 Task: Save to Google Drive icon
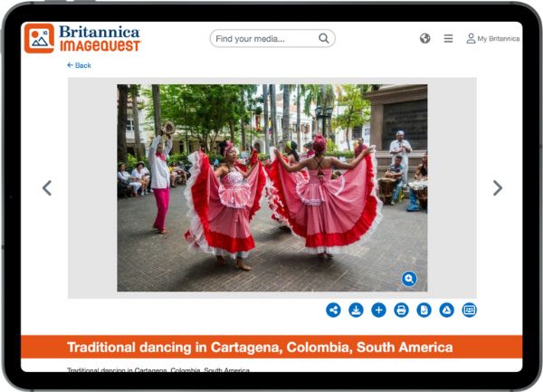(446, 310)
